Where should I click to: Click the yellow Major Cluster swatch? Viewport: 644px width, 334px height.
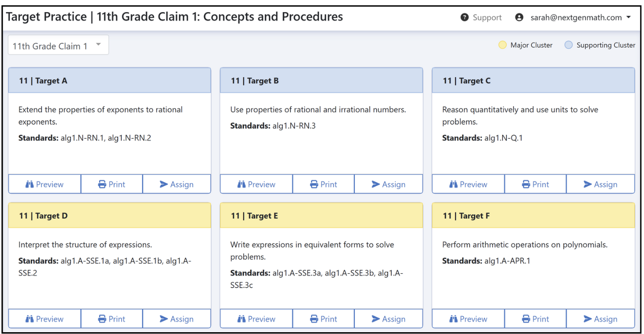coord(503,45)
